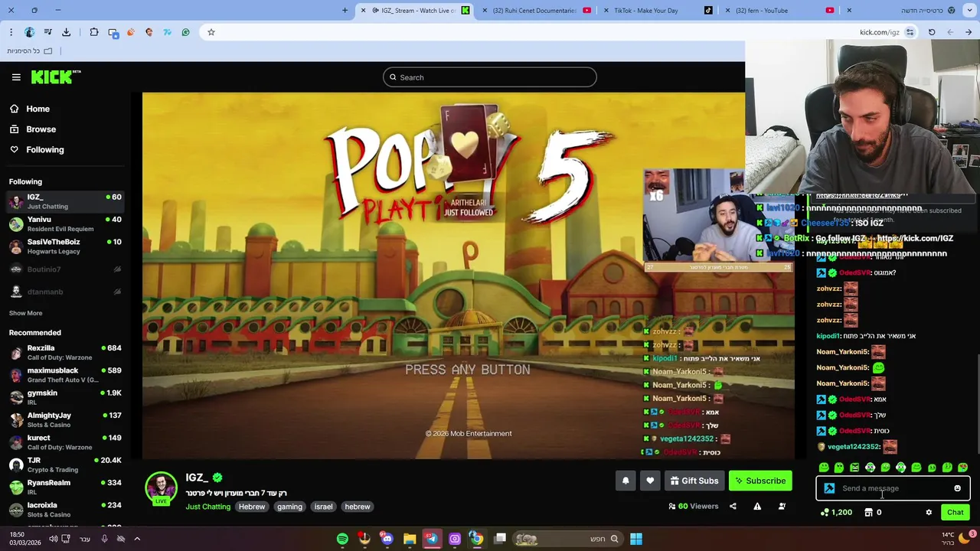This screenshot has width=980, height=551.
Task: Click the Windows Start button
Action: point(635,539)
